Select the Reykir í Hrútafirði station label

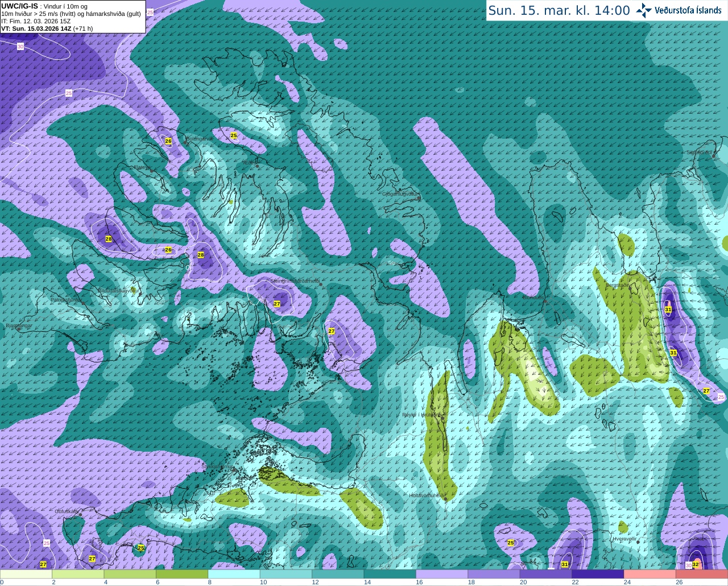click(x=422, y=415)
